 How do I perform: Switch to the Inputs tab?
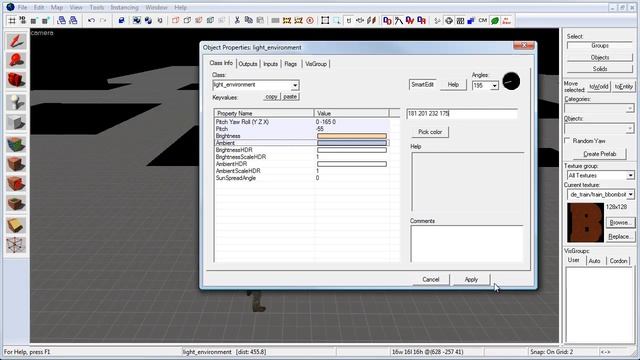[x=270, y=64]
